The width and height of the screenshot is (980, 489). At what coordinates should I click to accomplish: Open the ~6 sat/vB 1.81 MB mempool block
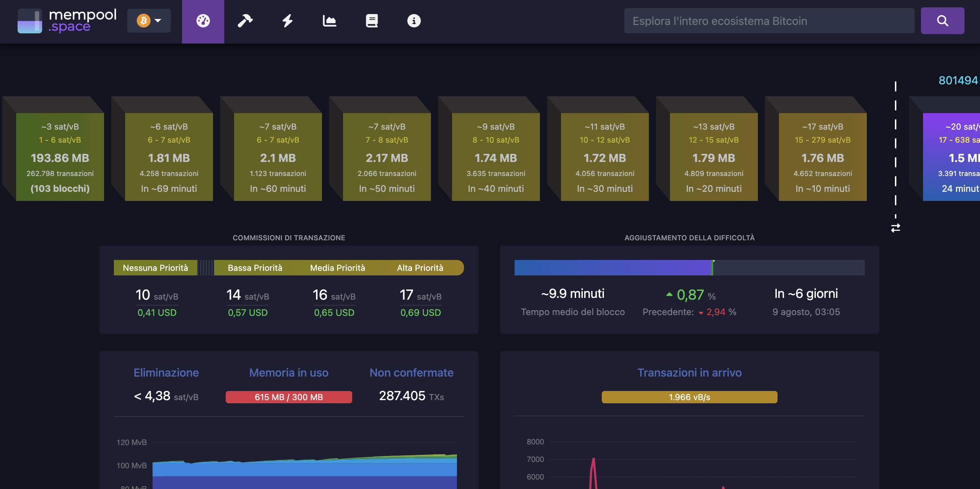(x=169, y=157)
